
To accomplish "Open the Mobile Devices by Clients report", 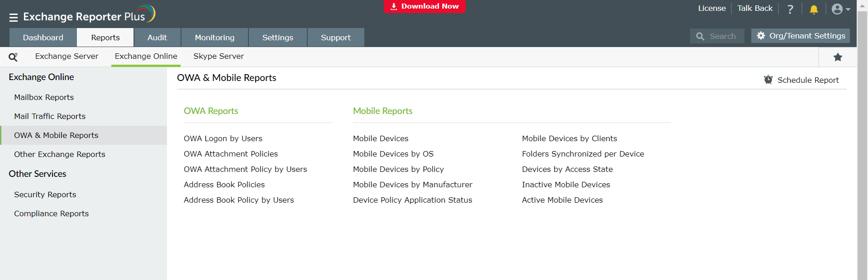I will pos(569,138).
